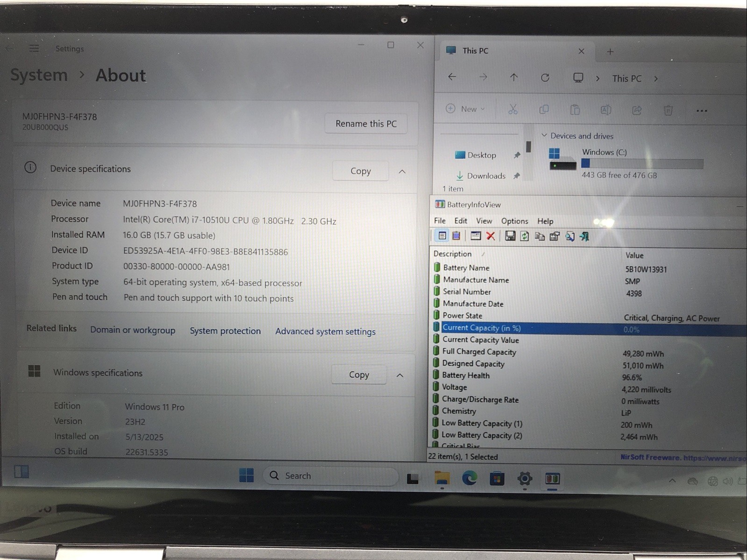747x560 pixels.
Task: Click the copy selected items icon in BatteryInfoView
Action: click(x=540, y=236)
